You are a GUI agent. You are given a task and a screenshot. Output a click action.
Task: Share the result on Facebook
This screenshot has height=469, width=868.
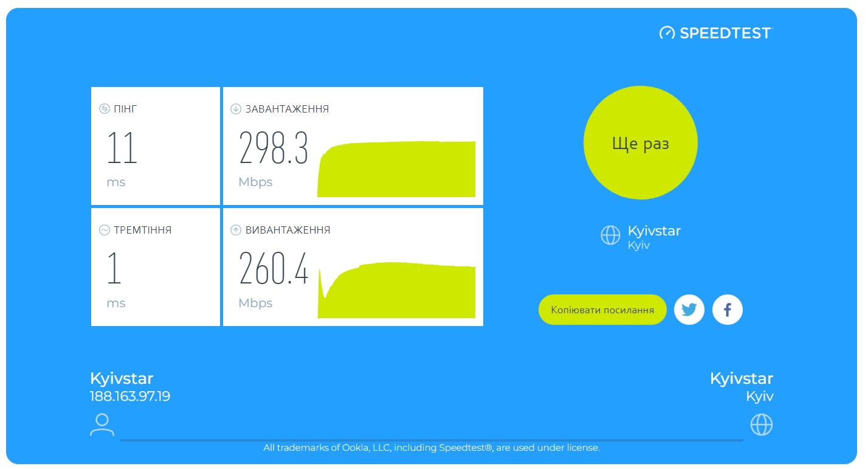click(727, 310)
